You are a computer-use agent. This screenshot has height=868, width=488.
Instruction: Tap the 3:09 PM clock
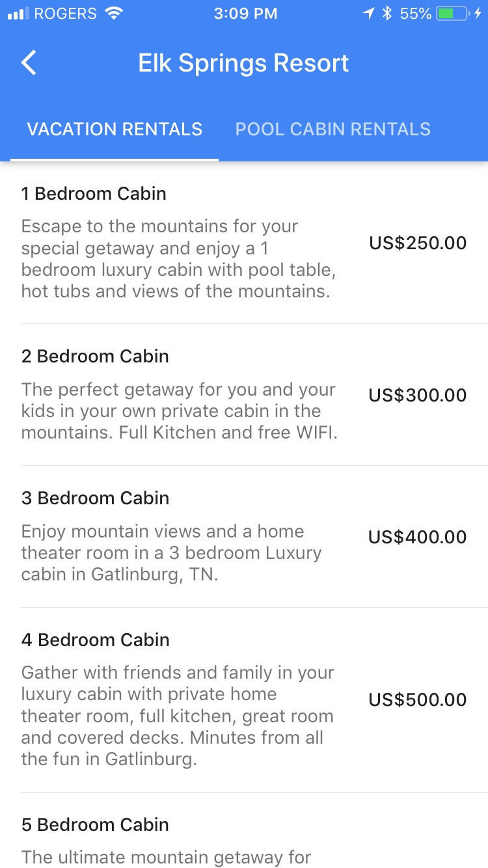[245, 14]
